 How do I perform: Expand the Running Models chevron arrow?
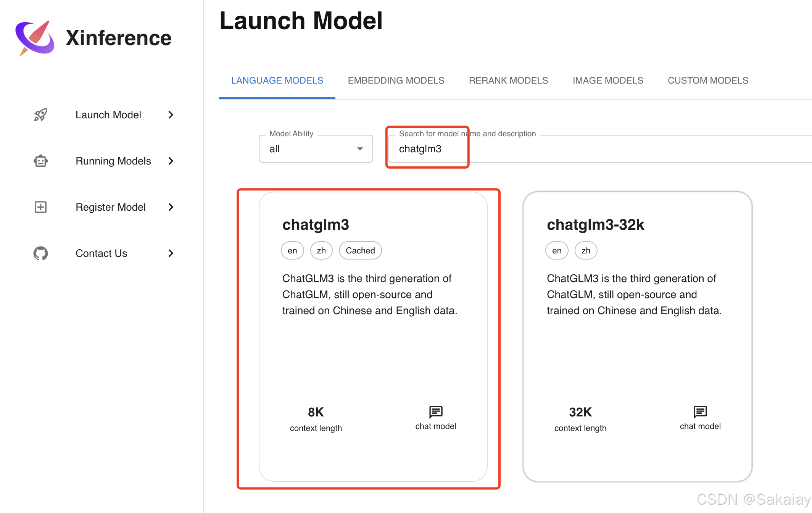171,161
